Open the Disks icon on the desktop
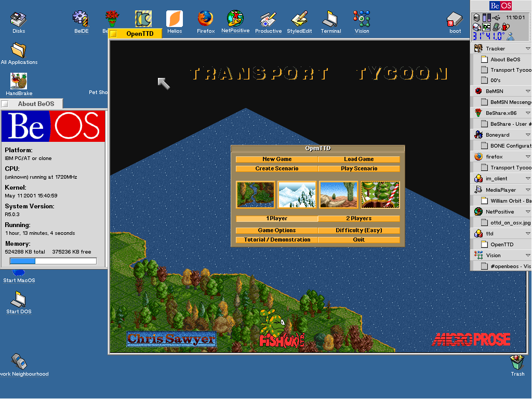The image size is (532, 399). 19,23
